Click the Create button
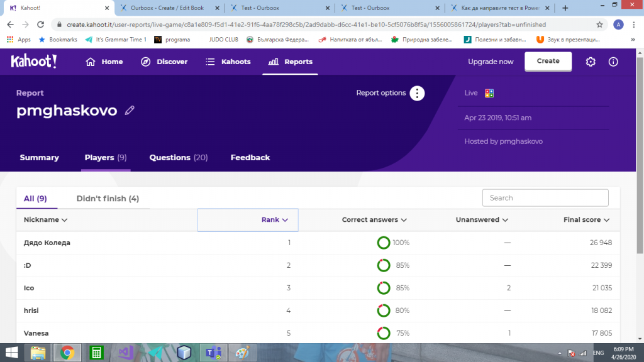 coord(548,61)
